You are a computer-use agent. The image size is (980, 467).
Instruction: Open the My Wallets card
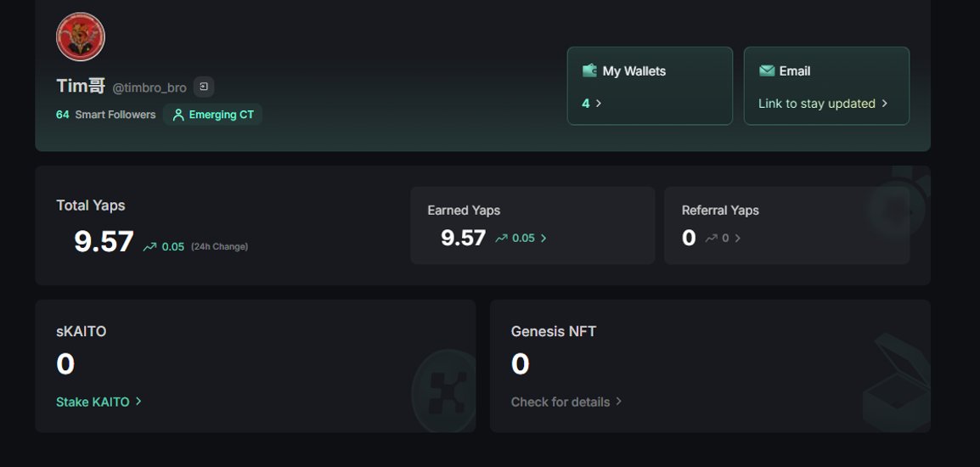pyautogui.click(x=650, y=86)
